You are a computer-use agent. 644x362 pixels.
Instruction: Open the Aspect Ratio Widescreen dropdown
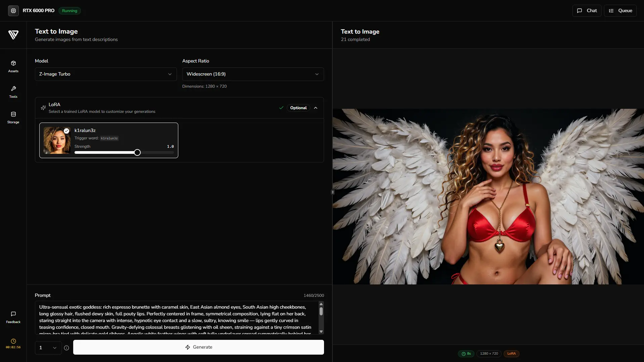[x=253, y=74]
